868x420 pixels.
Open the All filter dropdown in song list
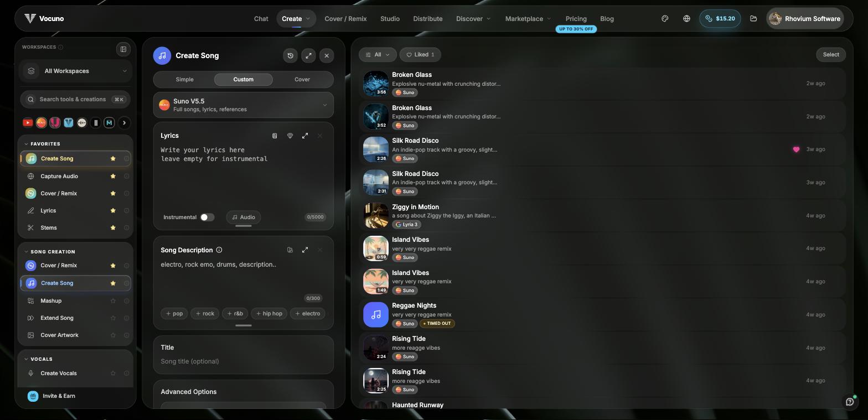pyautogui.click(x=378, y=55)
